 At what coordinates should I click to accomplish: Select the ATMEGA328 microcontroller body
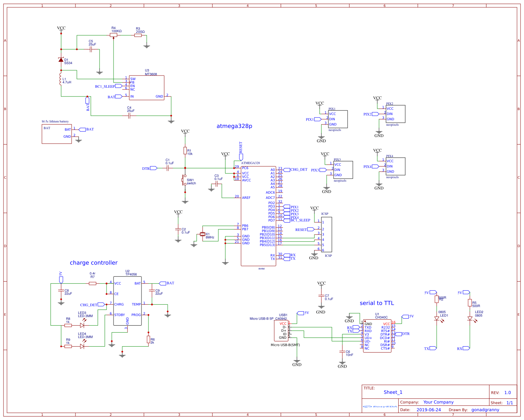pyautogui.click(x=259, y=216)
